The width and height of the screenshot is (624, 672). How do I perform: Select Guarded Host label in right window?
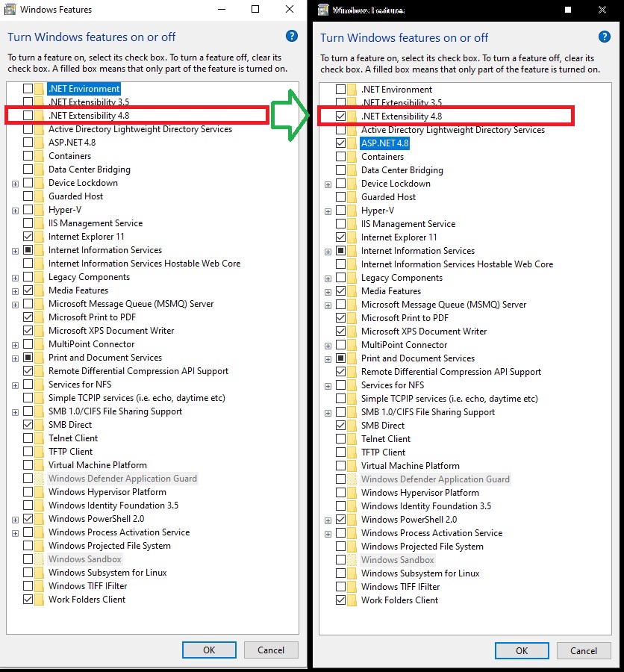pyautogui.click(x=388, y=197)
